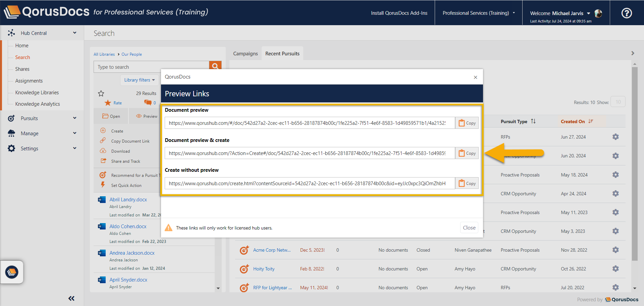Click Our People breadcrumb

(131, 54)
